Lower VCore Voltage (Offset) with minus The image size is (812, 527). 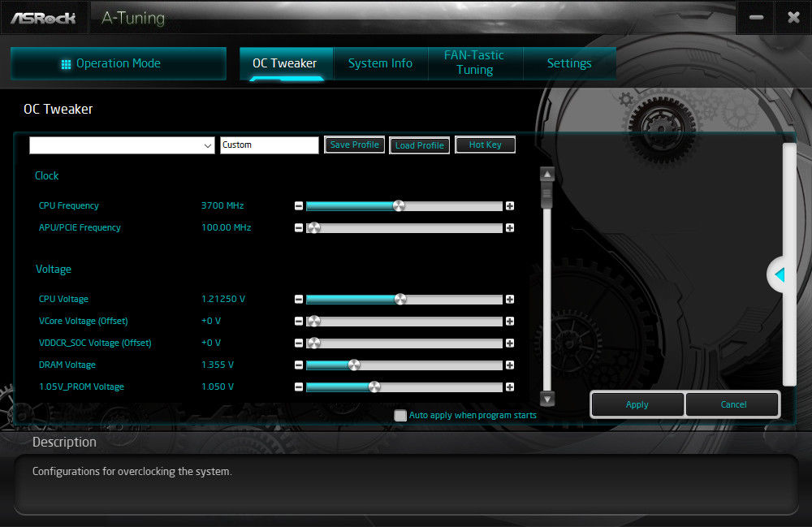[299, 322]
